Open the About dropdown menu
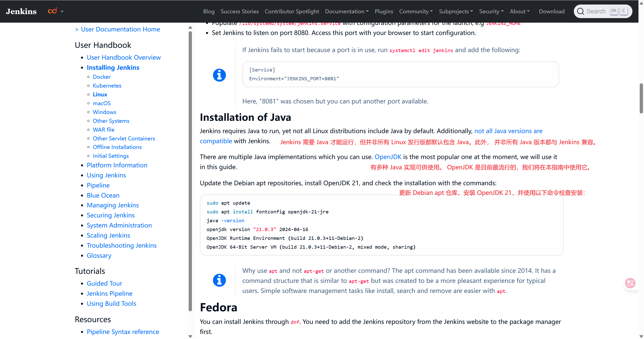Image resolution: width=644 pixels, height=339 pixels. [x=519, y=11]
